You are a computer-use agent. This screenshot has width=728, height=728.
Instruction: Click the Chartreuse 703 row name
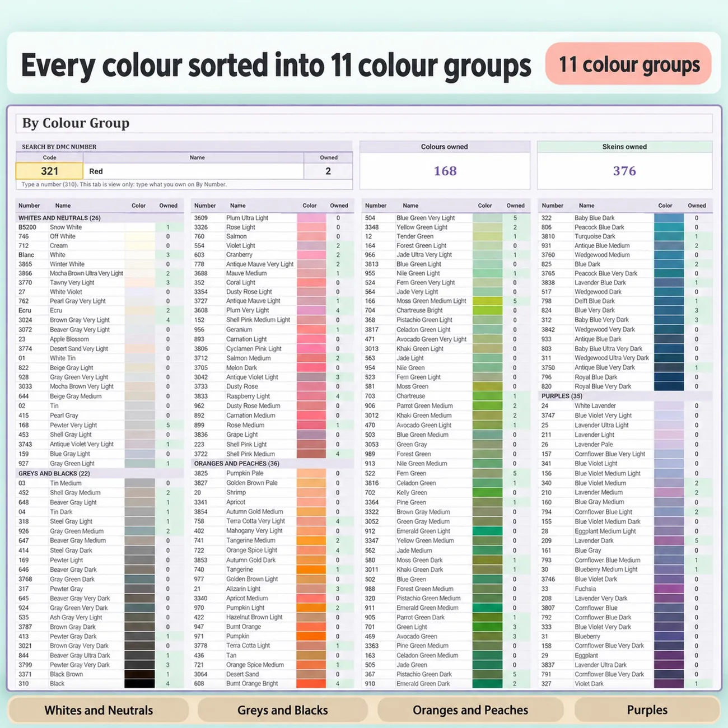pyautogui.click(x=410, y=396)
